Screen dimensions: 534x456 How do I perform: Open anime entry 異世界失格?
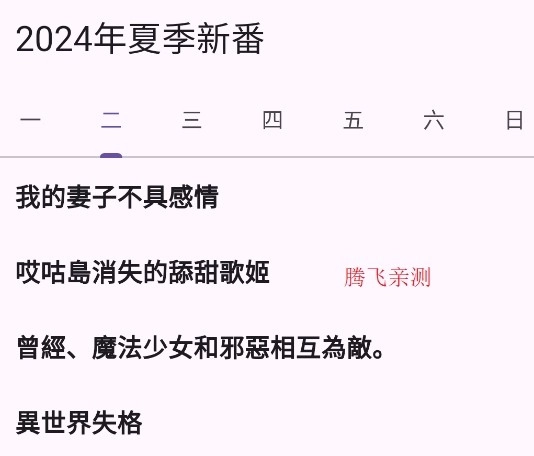(x=267, y=423)
